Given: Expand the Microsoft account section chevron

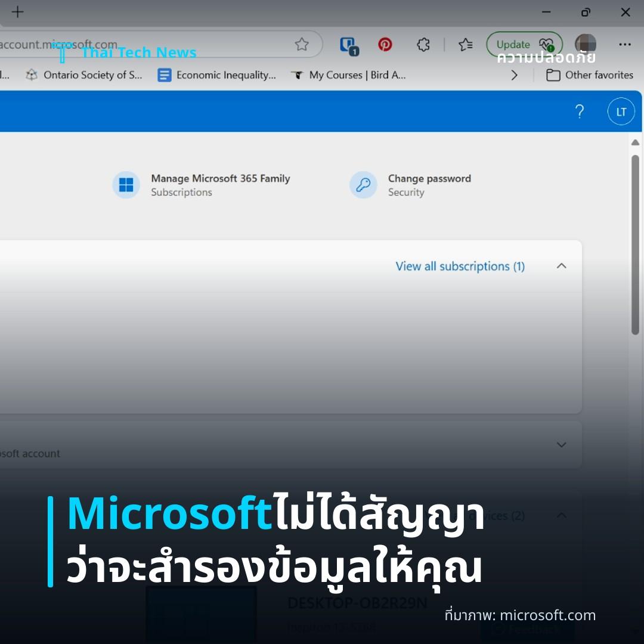Looking at the screenshot, I should 562,445.
